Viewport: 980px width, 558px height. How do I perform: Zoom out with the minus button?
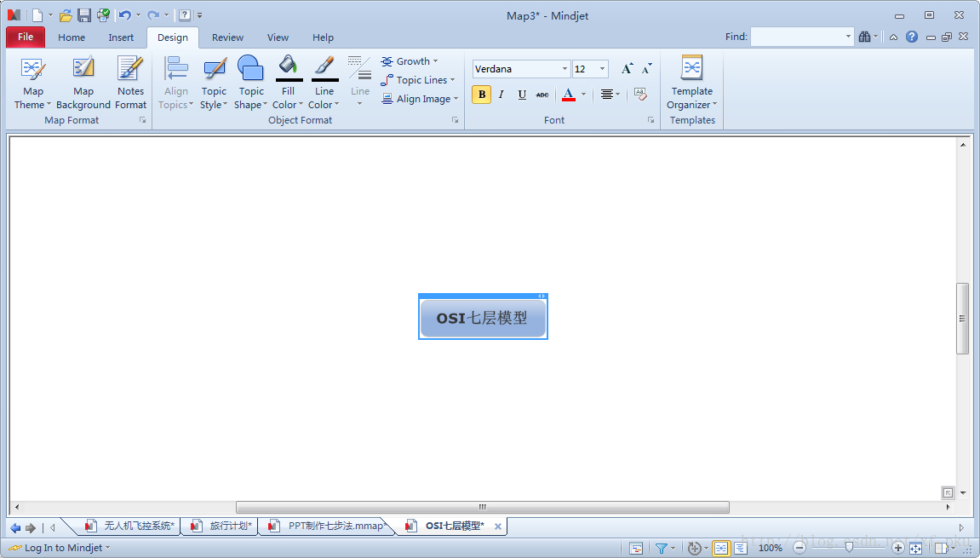799,548
